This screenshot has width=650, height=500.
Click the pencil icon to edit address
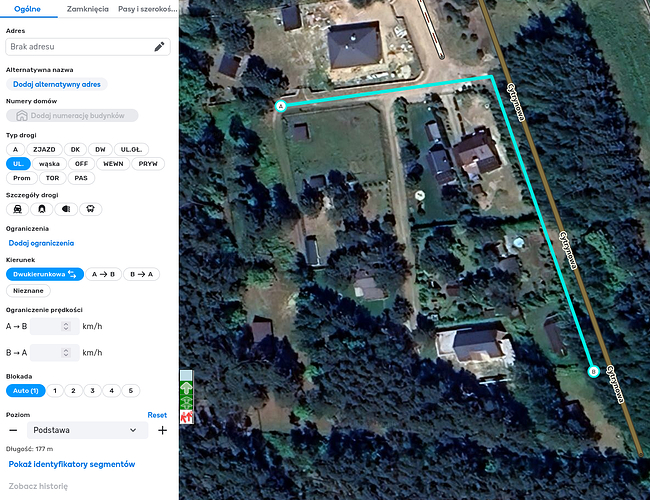[159, 47]
